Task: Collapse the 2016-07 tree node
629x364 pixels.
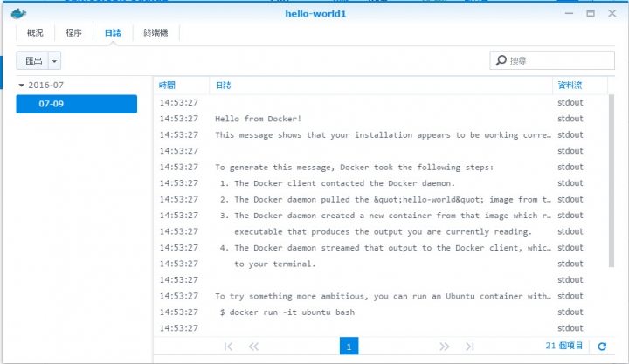Action: coord(21,85)
